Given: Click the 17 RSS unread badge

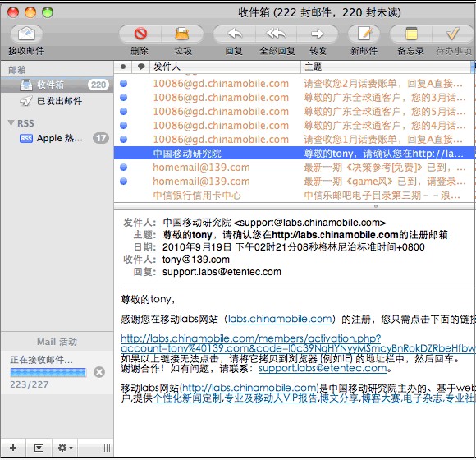Looking at the screenshot, I should click(x=101, y=138).
